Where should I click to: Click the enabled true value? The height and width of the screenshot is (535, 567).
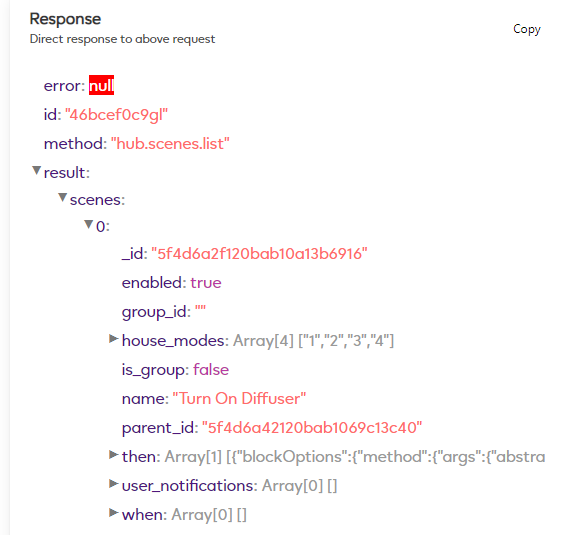[x=206, y=283]
